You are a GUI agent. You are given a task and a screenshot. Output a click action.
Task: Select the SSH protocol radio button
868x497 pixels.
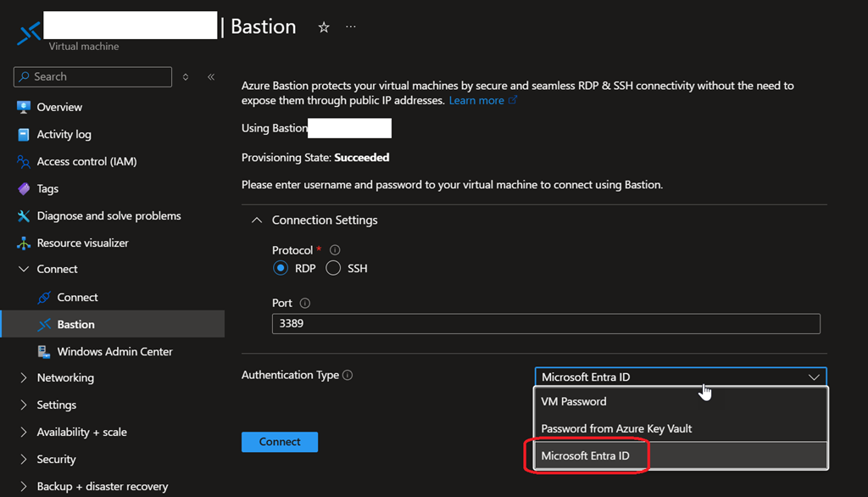pyautogui.click(x=333, y=269)
